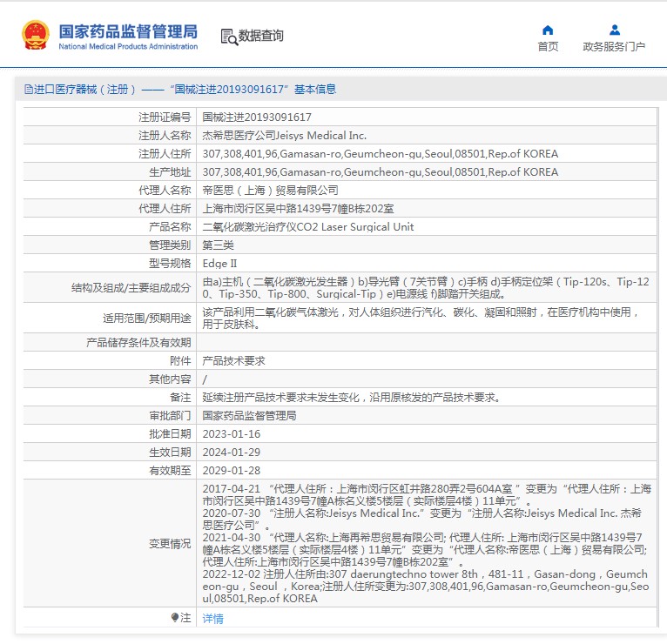This screenshot has width=667, height=644.
Task: Click National Medical Products Administration text
Action: pyautogui.click(x=128, y=46)
